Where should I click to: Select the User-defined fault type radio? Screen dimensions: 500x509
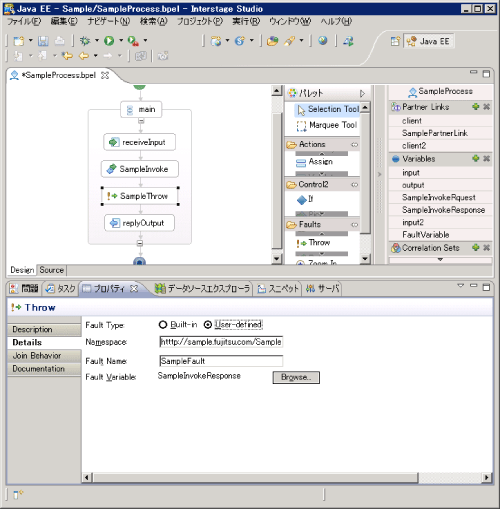208,324
